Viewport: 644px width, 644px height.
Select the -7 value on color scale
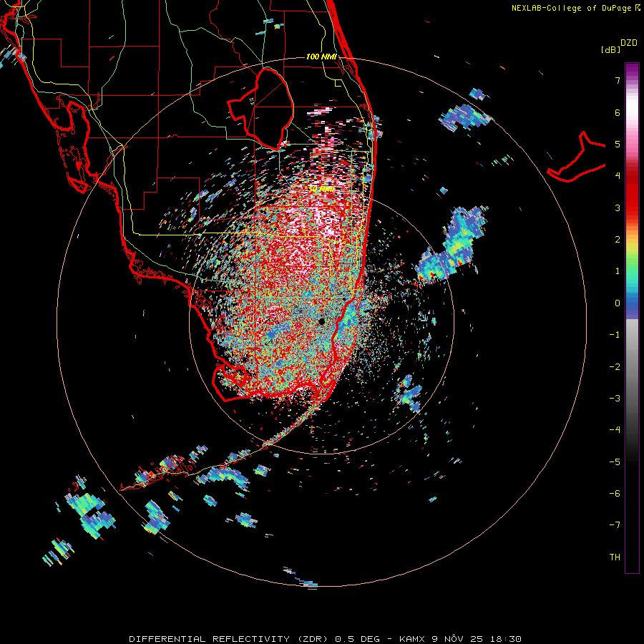click(615, 525)
